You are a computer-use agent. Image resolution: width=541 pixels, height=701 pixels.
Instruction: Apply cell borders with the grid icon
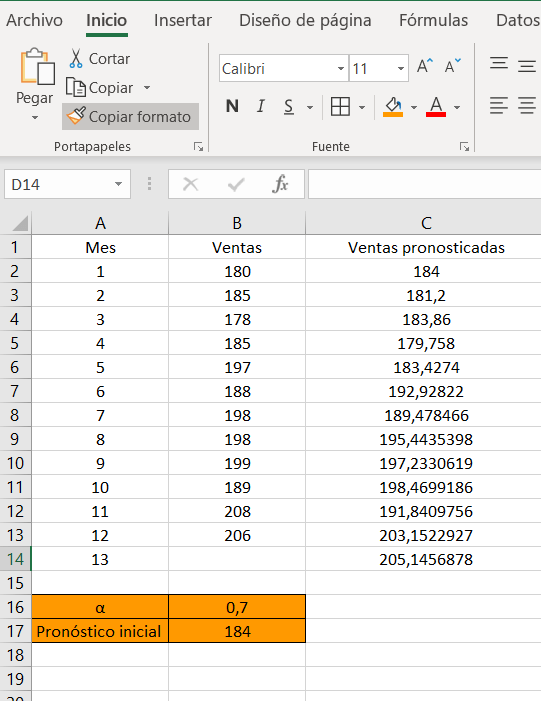[340, 107]
